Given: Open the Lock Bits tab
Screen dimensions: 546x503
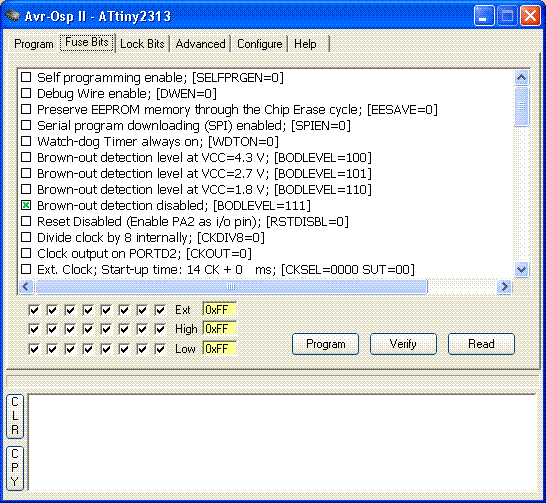Looking at the screenshot, I should [x=142, y=44].
